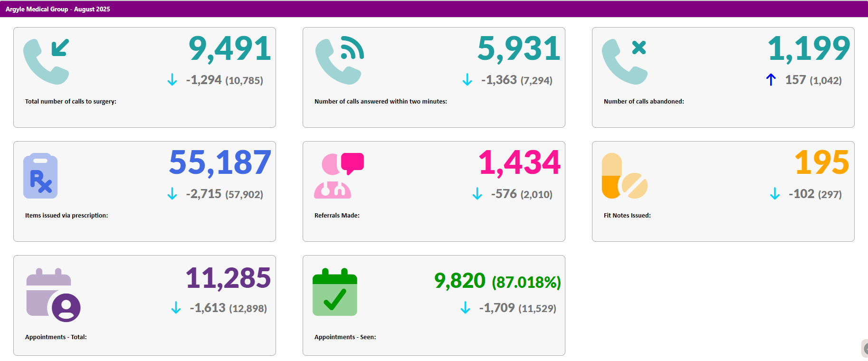Click the "Number of calls abandoned:" label
The width and height of the screenshot is (868, 361).
pyautogui.click(x=644, y=101)
